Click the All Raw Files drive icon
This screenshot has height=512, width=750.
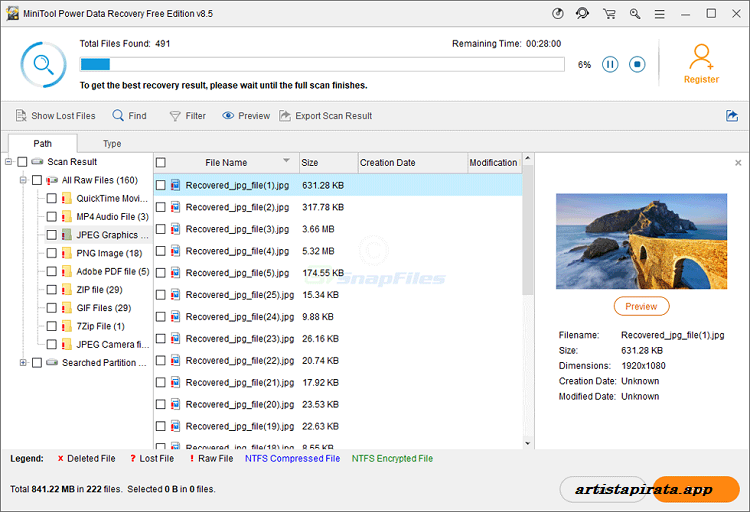tap(52, 180)
